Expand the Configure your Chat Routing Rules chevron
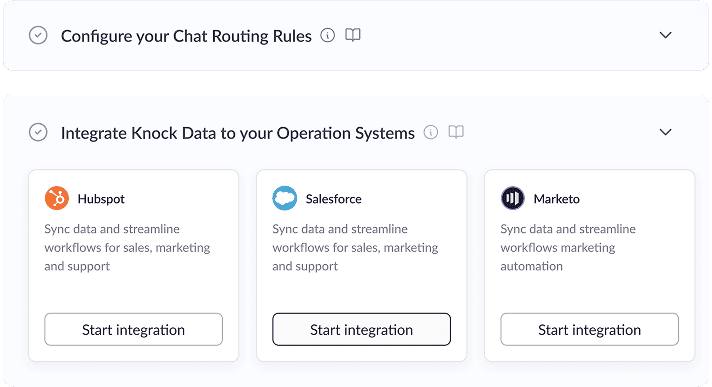The width and height of the screenshot is (712, 387). pyautogui.click(x=665, y=35)
